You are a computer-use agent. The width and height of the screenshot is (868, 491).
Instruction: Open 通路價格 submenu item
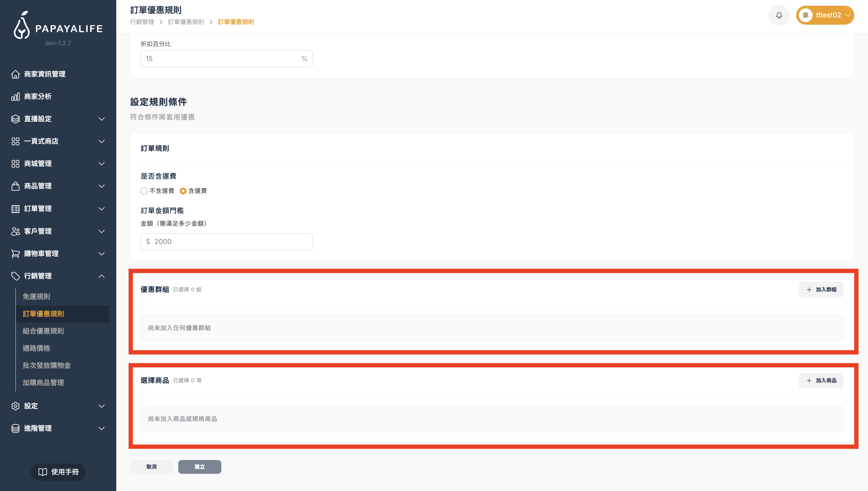click(36, 348)
